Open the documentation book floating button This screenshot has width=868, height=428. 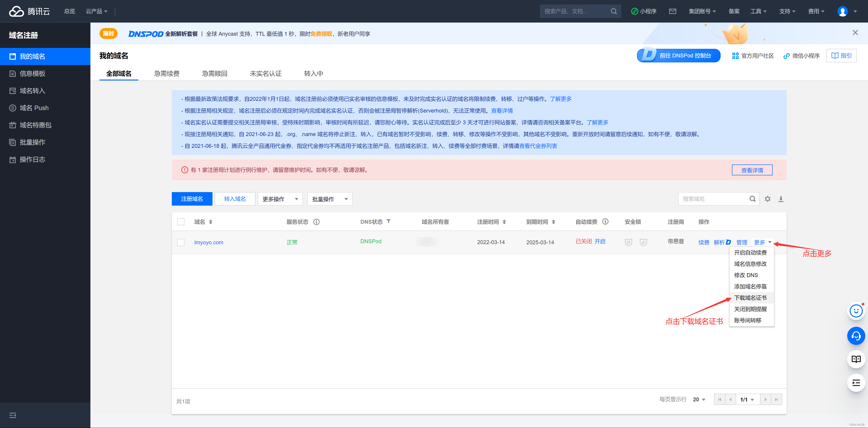tap(856, 359)
